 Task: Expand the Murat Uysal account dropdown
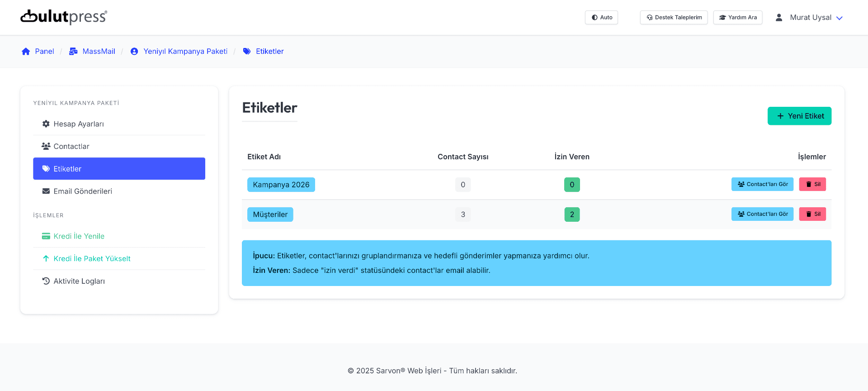[839, 18]
